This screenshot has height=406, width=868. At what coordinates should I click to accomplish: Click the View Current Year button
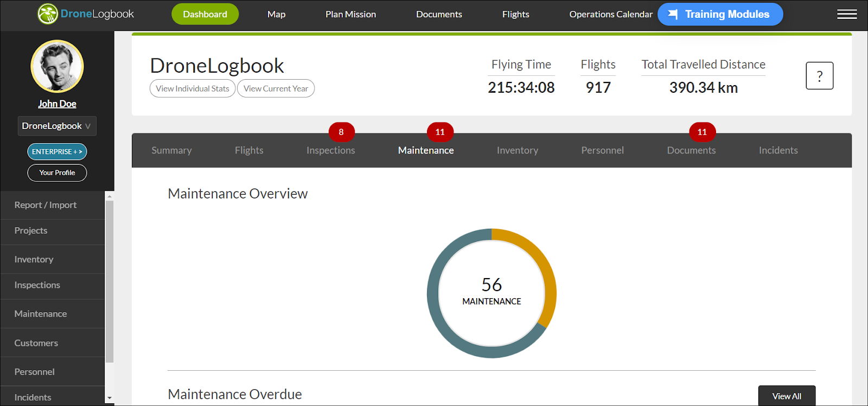click(276, 88)
